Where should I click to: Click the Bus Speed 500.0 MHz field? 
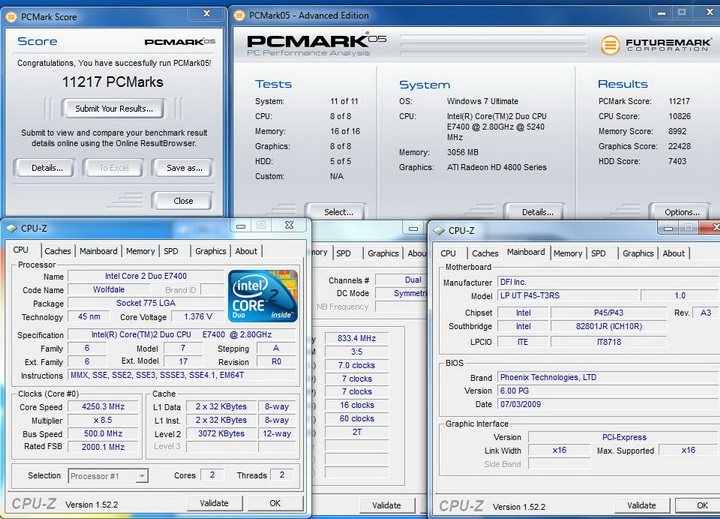pos(103,434)
